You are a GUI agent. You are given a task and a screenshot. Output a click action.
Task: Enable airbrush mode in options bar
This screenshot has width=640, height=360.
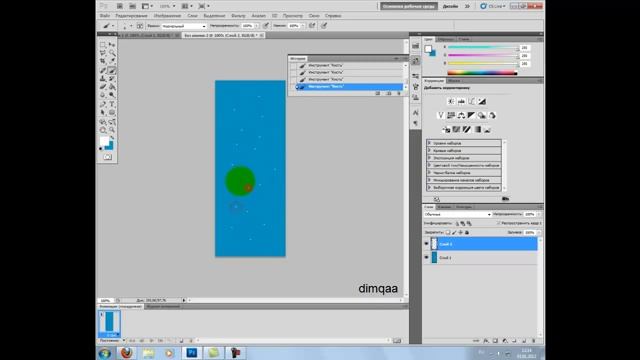point(312,26)
